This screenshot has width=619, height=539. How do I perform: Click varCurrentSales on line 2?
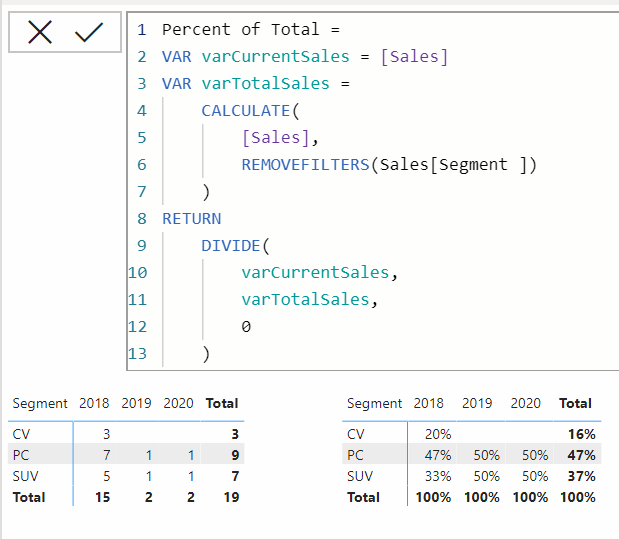point(276,56)
